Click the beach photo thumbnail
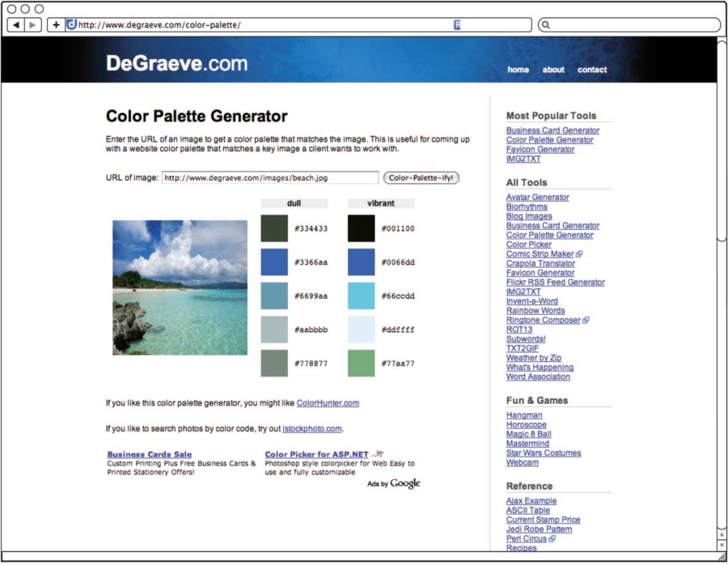The height and width of the screenshot is (565, 728). coord(180,287)
